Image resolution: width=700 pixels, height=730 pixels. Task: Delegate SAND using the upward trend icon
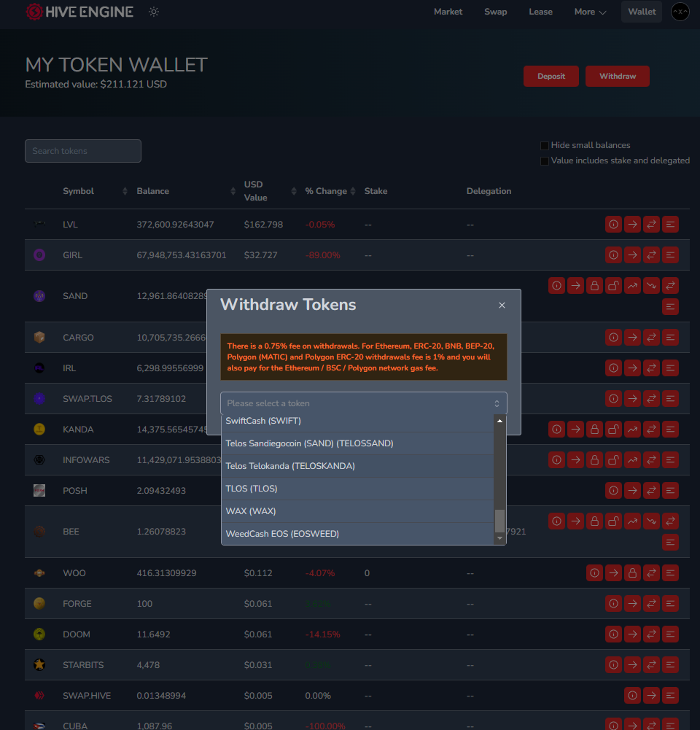tap(632, 286)
